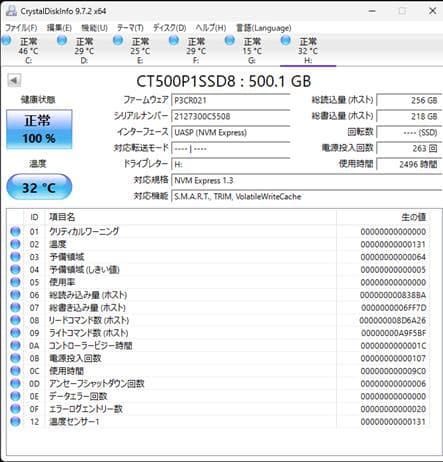Click the serial number field 2127300C5508

pyautogui.click(x=231, y=116)
